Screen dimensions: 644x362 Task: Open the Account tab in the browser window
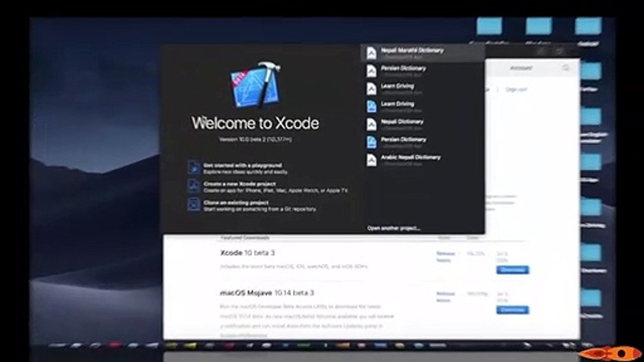521,68
